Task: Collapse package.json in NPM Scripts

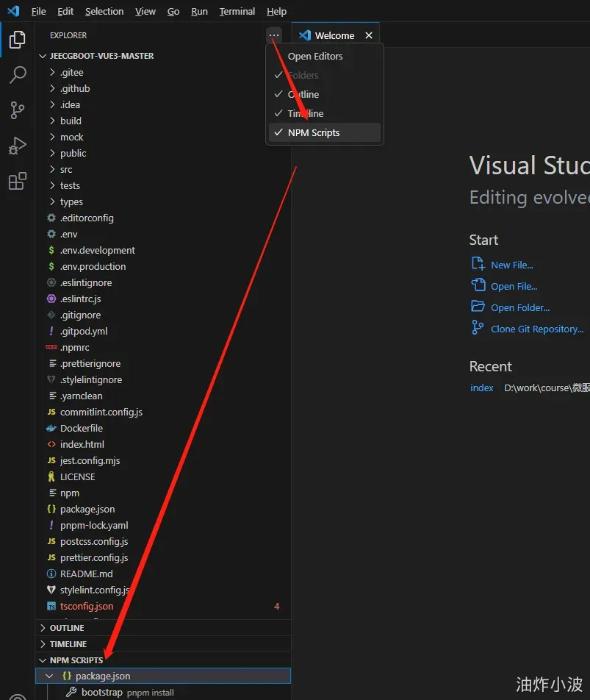Action: coord(50,676)
